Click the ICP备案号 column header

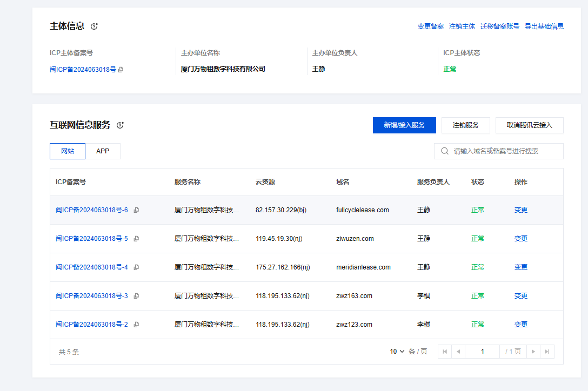71,182
